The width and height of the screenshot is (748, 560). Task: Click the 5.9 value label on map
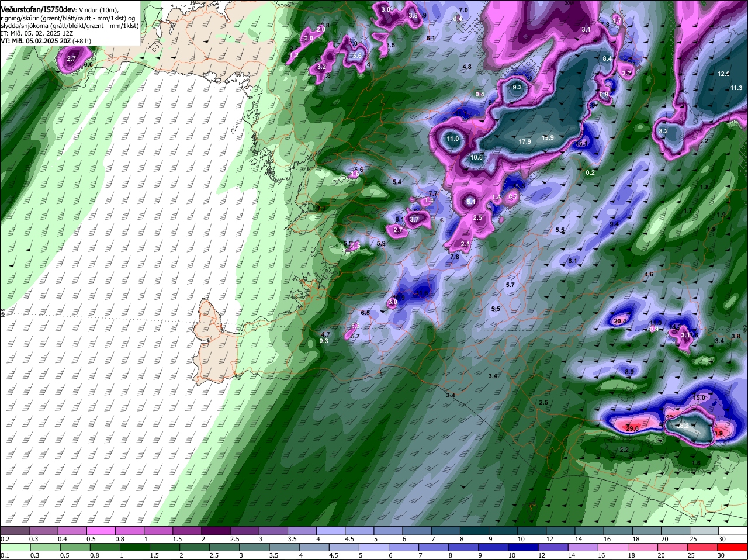(381, 244)
